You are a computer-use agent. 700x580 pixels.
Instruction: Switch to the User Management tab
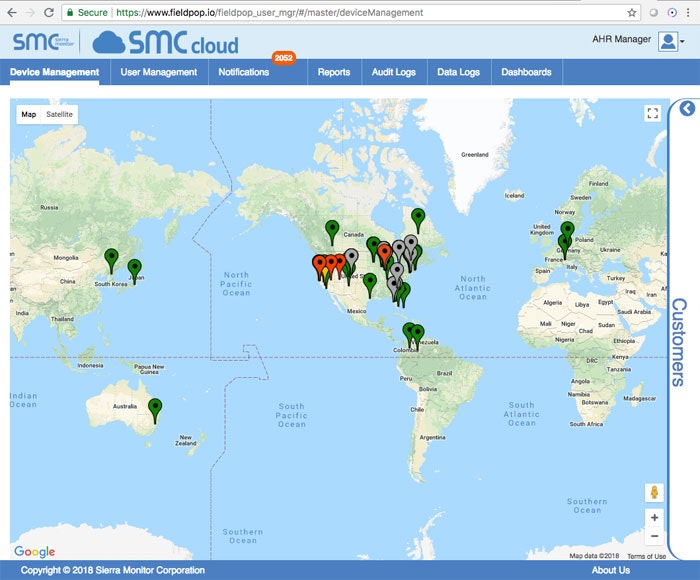point(158,72)
